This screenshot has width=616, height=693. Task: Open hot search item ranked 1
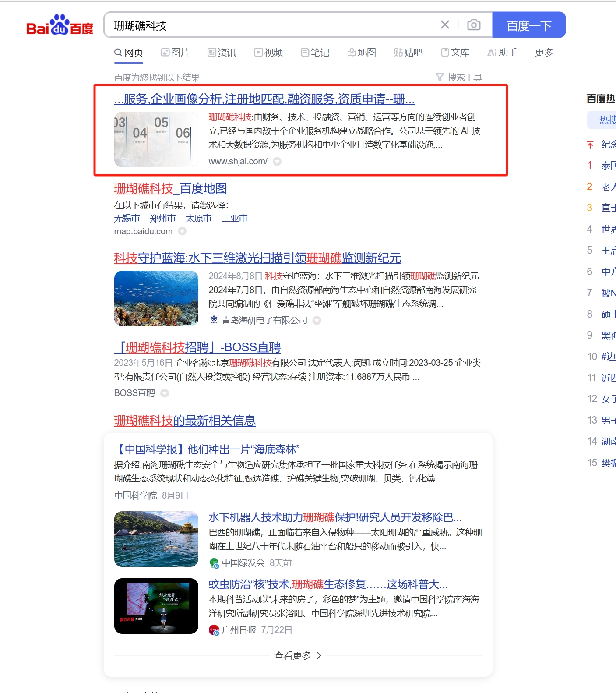[x=608, y=165]
